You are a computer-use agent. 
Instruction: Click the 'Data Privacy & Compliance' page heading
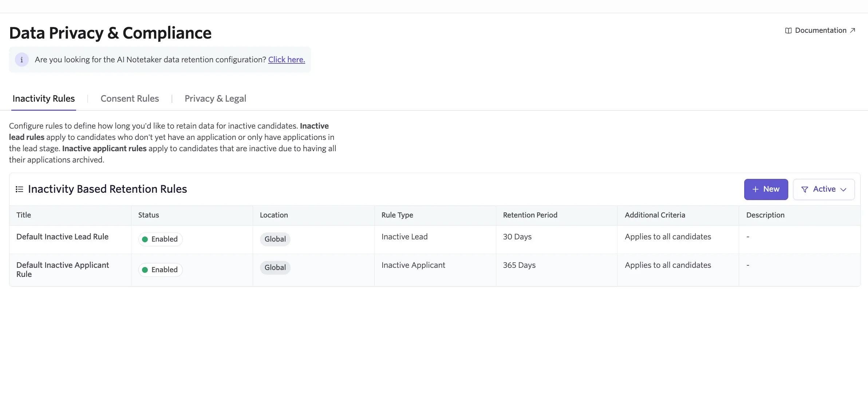(x=110, y=33)
